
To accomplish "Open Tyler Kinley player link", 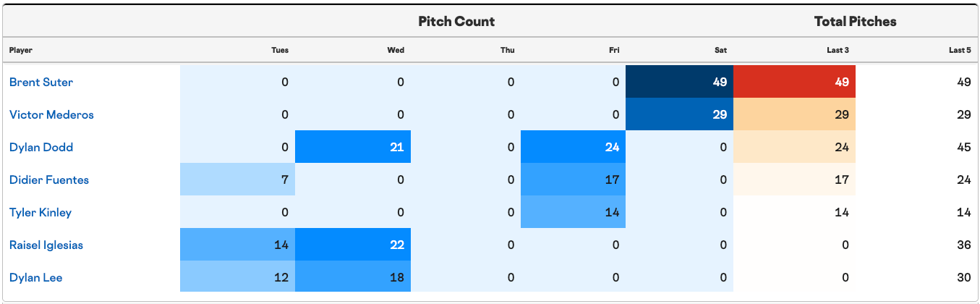I will [41, 212].
